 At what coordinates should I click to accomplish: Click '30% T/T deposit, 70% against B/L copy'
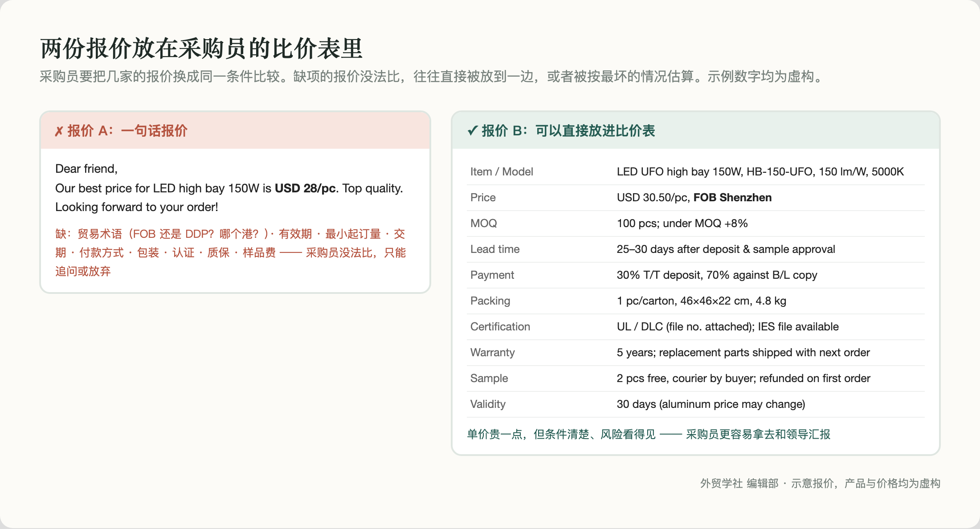(x=717, y=275)
